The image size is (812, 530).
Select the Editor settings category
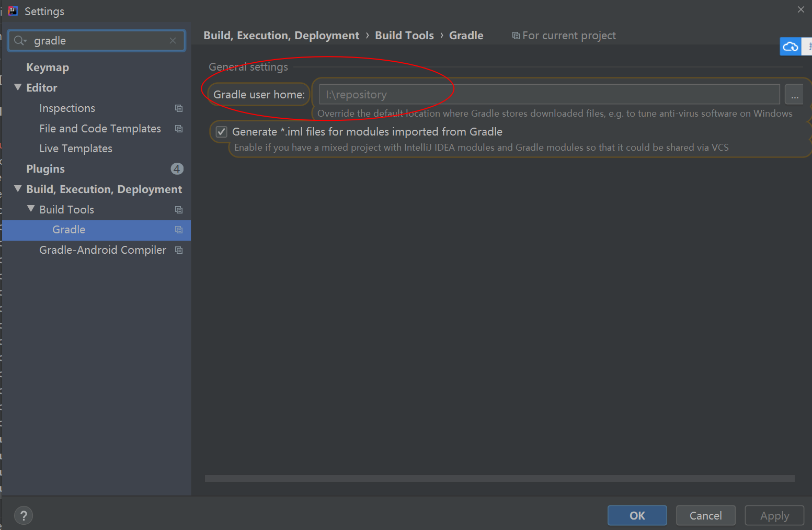[x=42, y=88]
